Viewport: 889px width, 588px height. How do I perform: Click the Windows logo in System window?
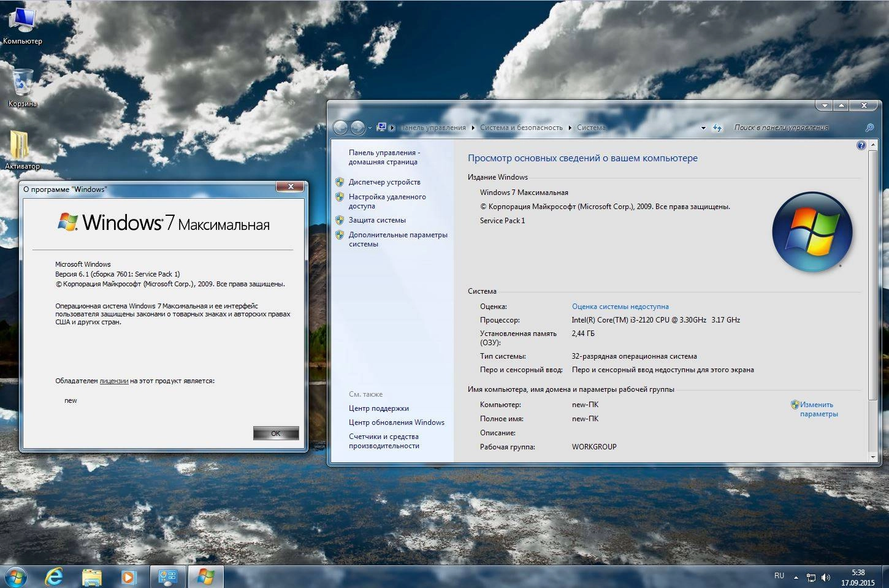812,232
